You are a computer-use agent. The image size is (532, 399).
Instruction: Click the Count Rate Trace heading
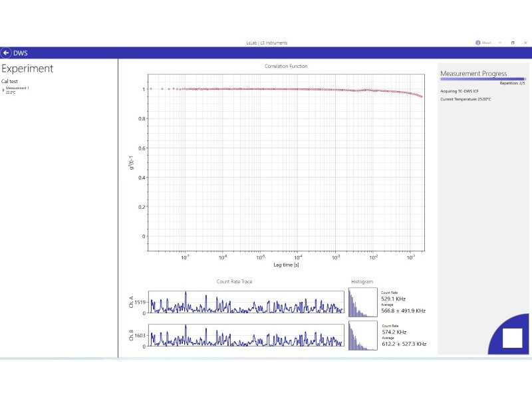pos(234,281)
